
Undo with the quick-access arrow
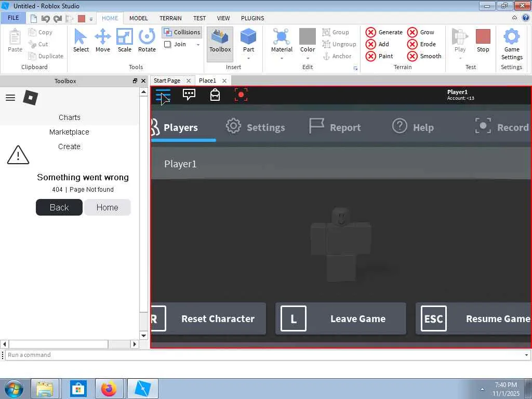tap(45, 19)
